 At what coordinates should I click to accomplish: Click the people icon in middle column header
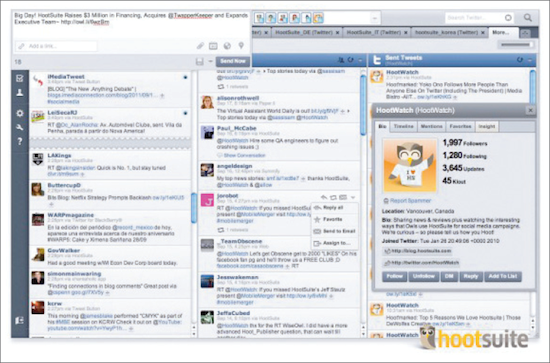tap(341, 60)
